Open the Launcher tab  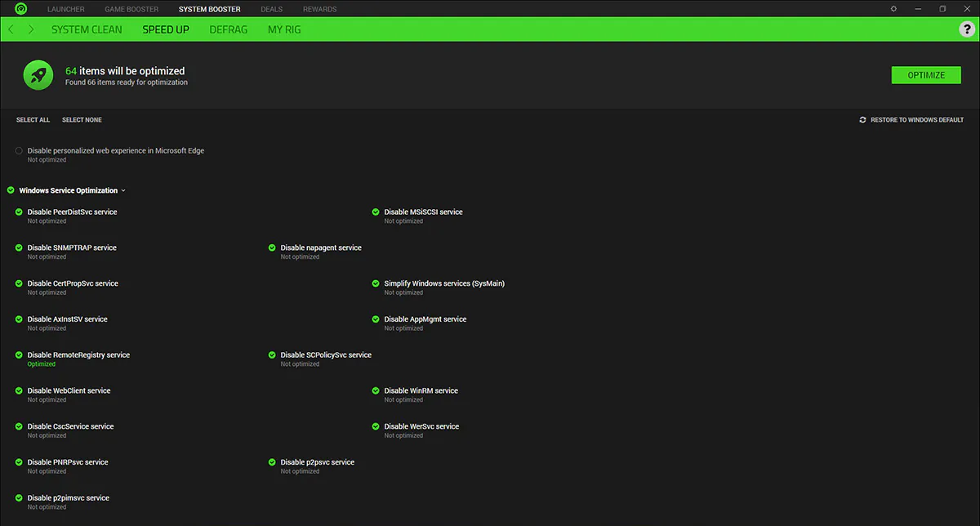[66, 9]
